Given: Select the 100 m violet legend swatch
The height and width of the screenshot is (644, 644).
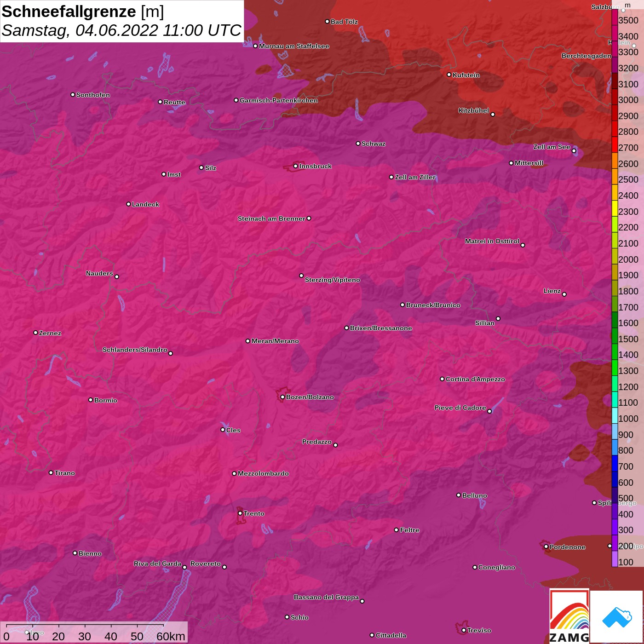Looking at the screenshot, I should (615, 559).
